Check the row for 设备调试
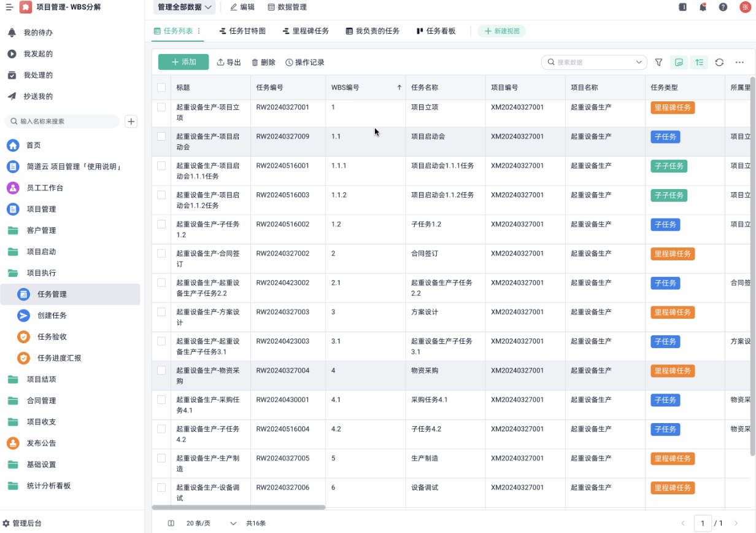The height and width of the screenshot is (533, 756). 161,488
